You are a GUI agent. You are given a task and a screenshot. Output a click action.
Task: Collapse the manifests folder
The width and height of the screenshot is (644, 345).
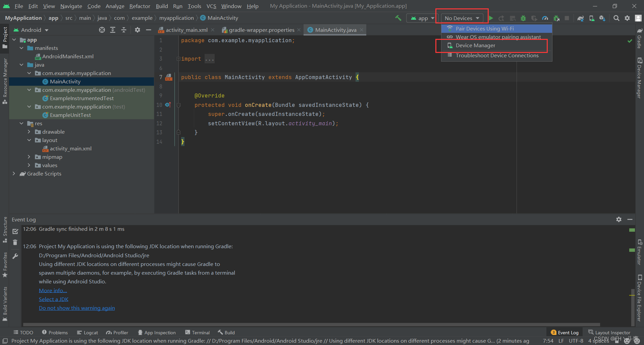(21, 48)
